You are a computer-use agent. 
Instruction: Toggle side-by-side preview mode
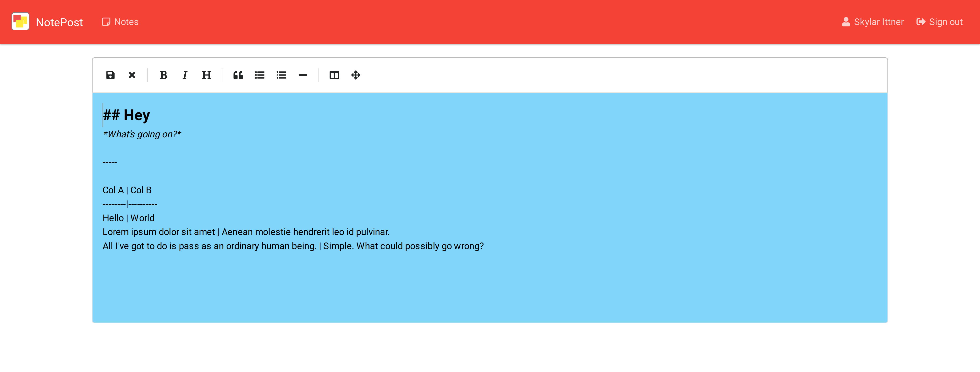click(334, 75)
